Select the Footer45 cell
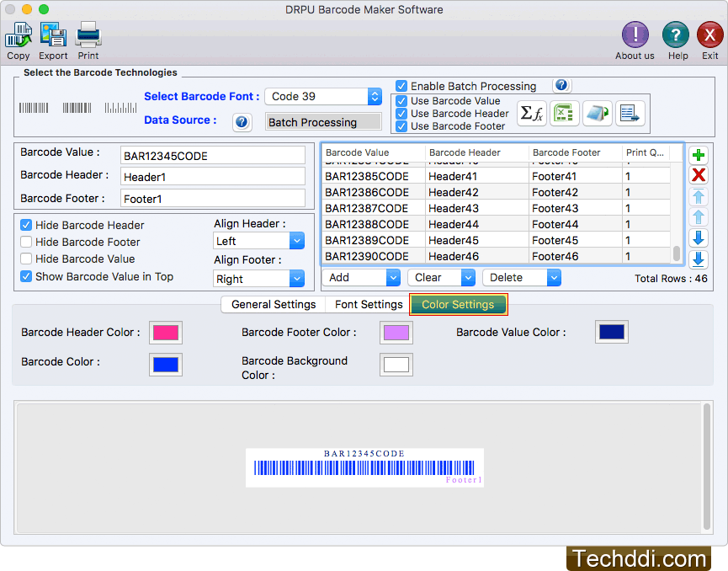This screenshot has height=571, width=728. point(576,241)
